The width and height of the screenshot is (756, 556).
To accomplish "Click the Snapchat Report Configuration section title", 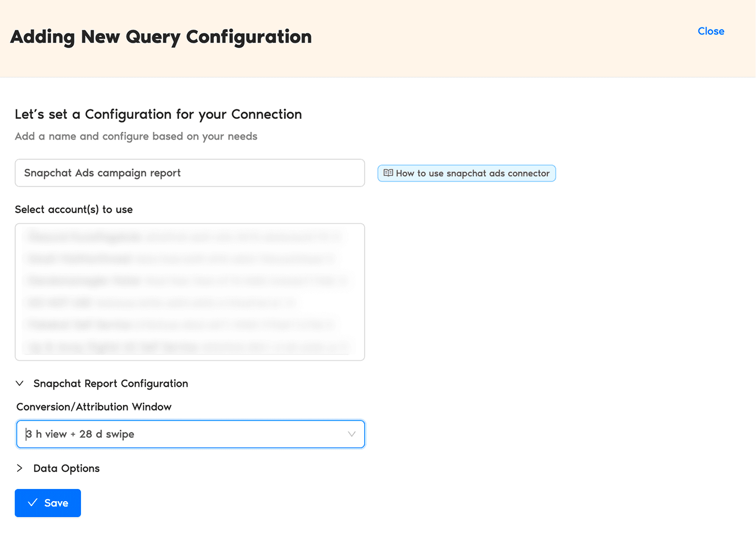I will click(x=111, y=384).
